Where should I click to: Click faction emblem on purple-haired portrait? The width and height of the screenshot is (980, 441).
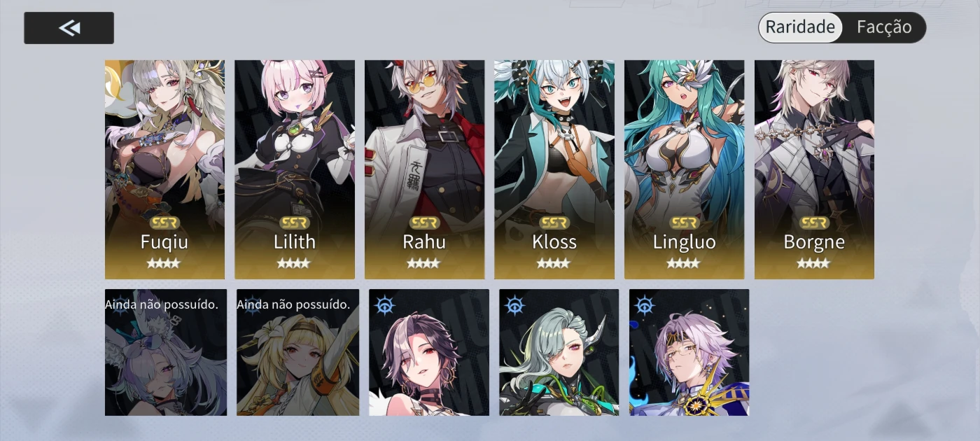coord(645,306)
